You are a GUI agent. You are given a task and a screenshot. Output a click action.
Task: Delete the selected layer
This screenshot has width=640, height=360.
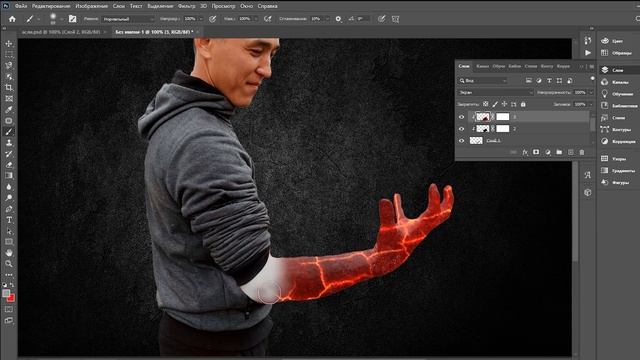pyautogui.click(x=582, y=152)
